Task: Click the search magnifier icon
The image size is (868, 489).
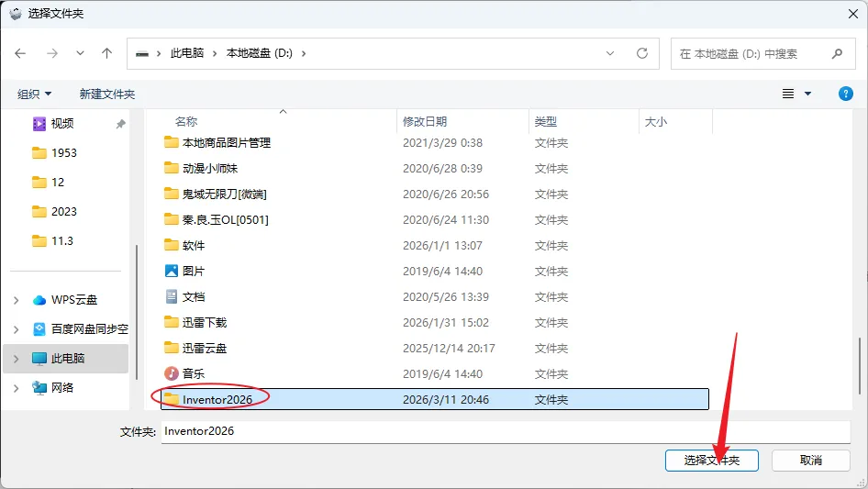Action: click(837, 53)
